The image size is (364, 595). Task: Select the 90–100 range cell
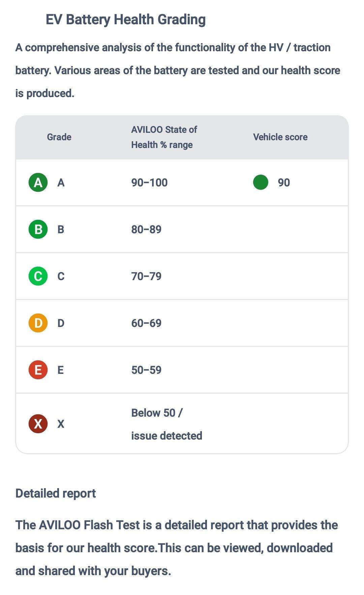click(149, 183)
